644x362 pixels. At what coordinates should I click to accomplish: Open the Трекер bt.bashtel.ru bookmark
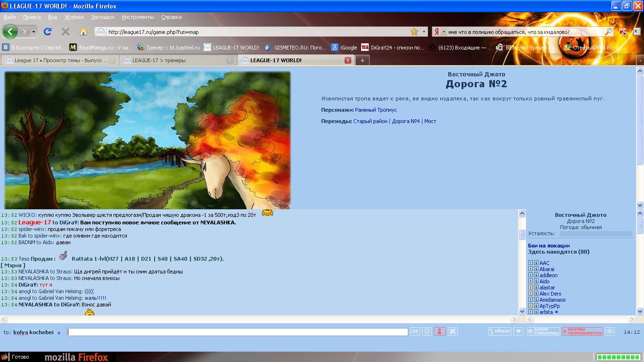coord(168,47)
